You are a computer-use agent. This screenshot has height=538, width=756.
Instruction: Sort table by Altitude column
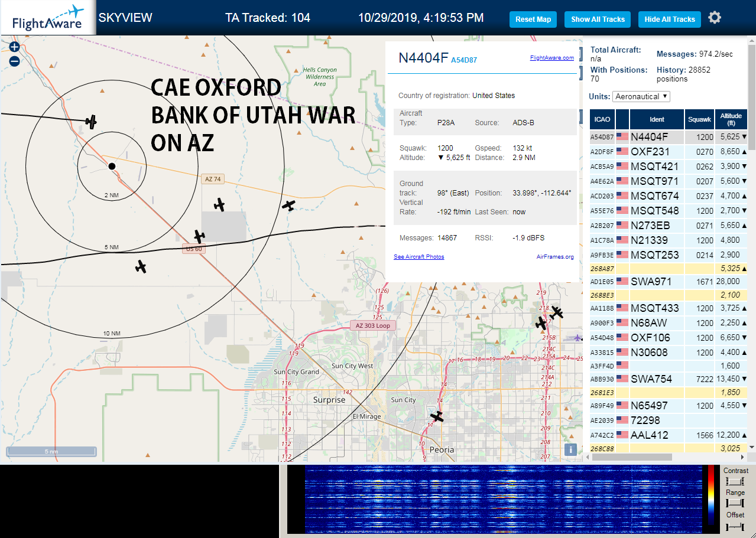(x=731, y=119)
